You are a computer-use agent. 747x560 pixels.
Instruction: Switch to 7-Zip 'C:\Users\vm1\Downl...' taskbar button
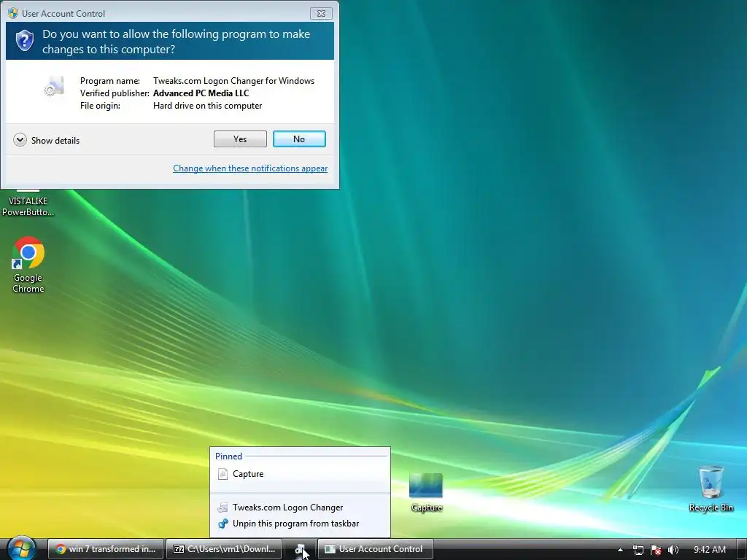[224, 549]
